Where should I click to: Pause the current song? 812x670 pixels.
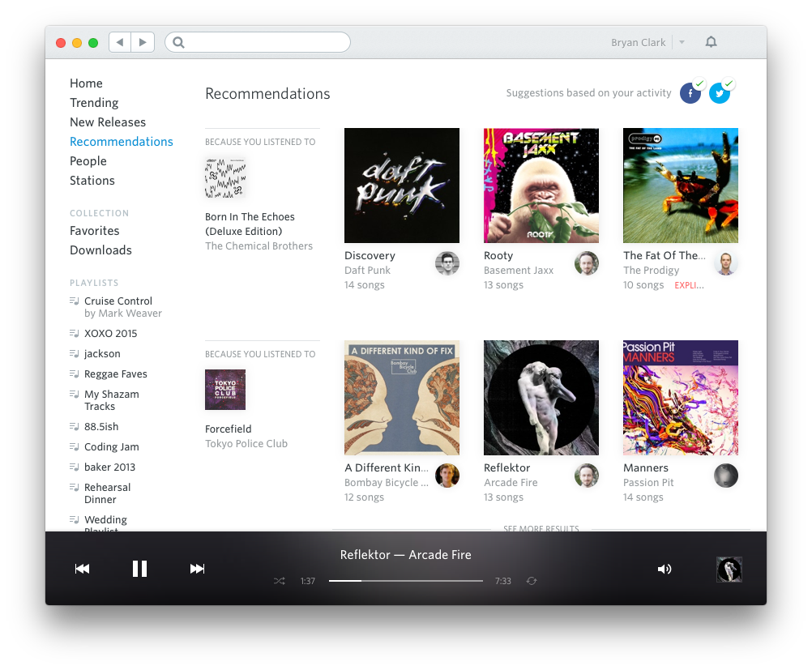[x=140, y=569]
